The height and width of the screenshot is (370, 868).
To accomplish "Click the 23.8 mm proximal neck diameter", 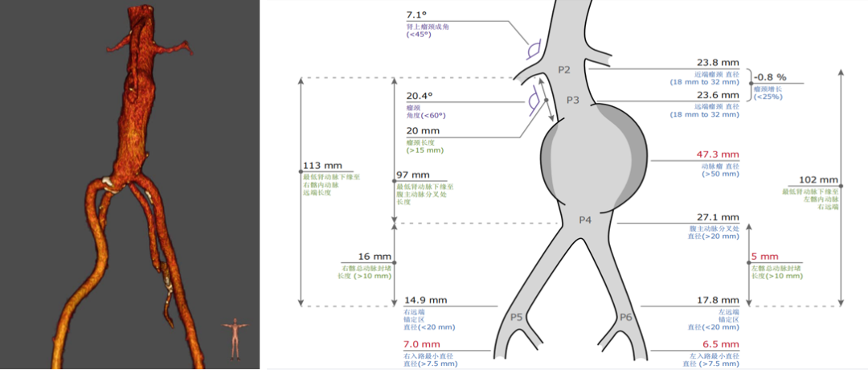I will coord(719,62).
